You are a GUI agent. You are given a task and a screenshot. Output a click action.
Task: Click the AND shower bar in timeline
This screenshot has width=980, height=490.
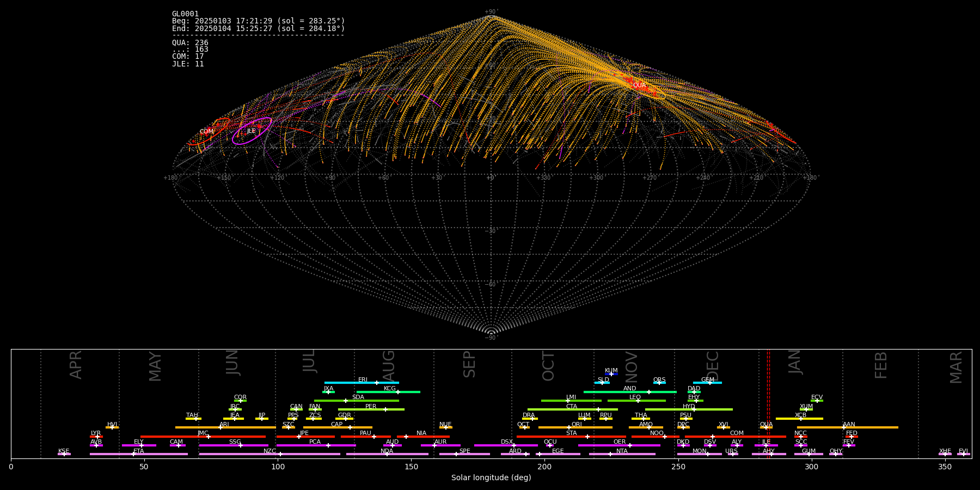pyautogui.click(x=630, y=392)
